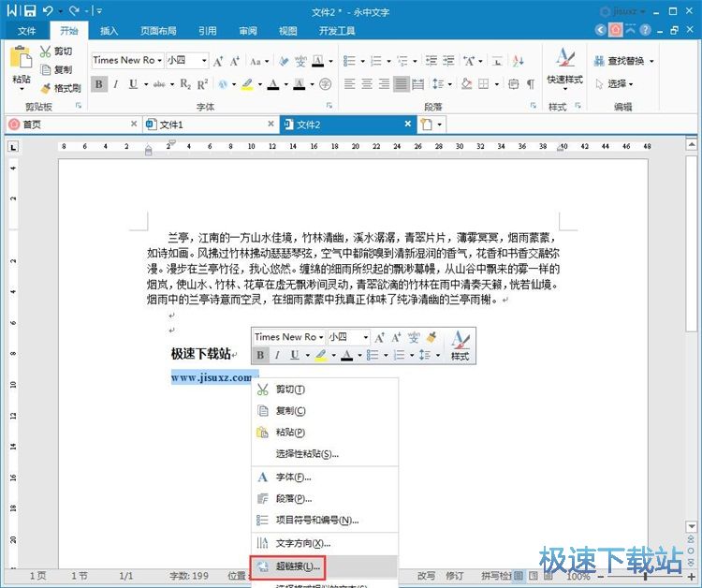Image resolution: width=702 pixels, height=588 pixels.
Task: Toggle justified alignment in ribbon
Action: 402,83
